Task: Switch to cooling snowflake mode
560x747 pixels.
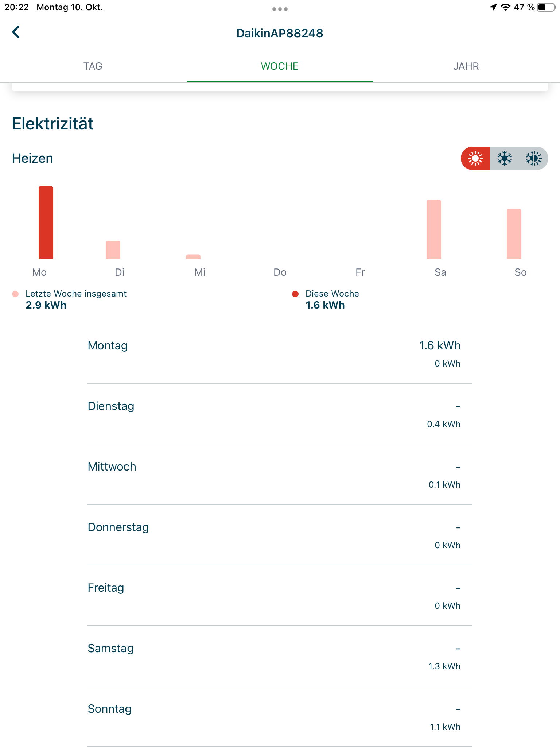Action: [x=505, y=158]
